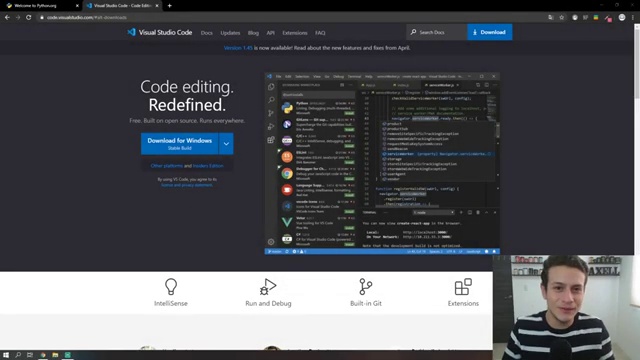The width and height of the screenshot is (640, 360).
Task: Reload the page with refresh icon
Action: pos(29,17)
